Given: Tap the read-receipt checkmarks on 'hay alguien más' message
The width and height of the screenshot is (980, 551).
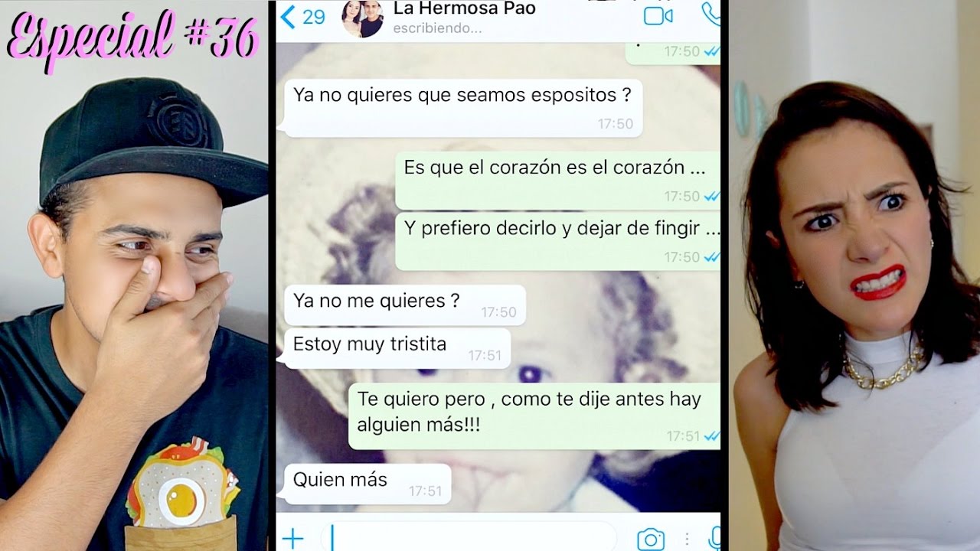Looking at the screenshot, I should point(712,435).
